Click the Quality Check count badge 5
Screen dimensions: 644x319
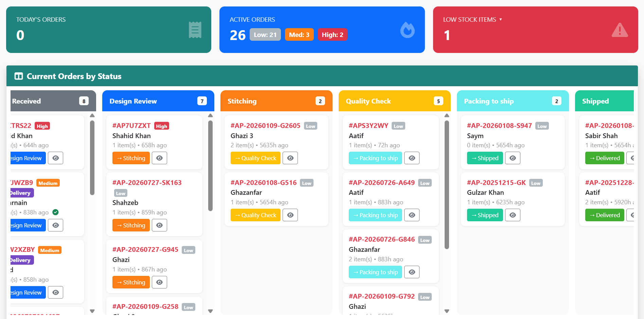pos(439,101)
